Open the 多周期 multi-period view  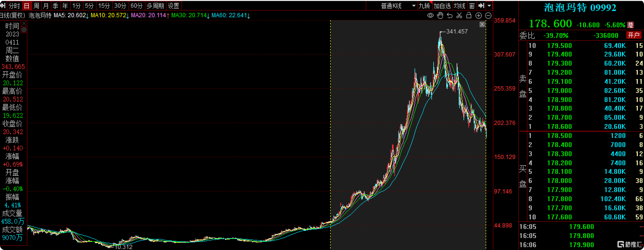[x=155, y=6]
